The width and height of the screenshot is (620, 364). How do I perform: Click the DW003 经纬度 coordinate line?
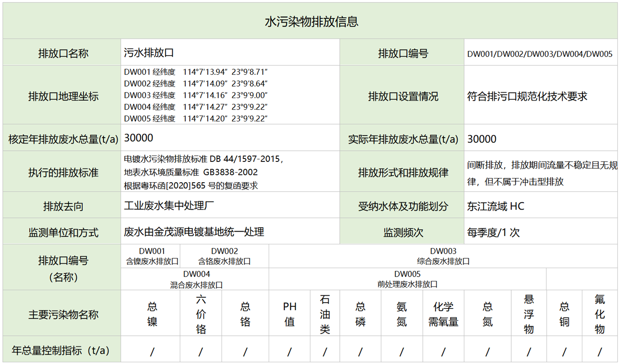195,95
